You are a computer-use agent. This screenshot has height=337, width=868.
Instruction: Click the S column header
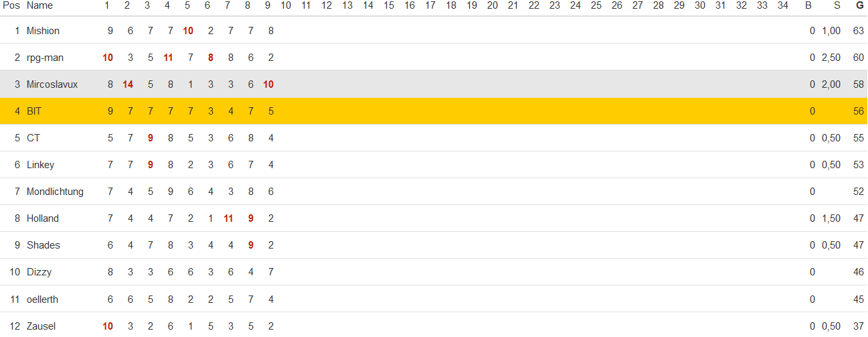(x=837, y=6)
